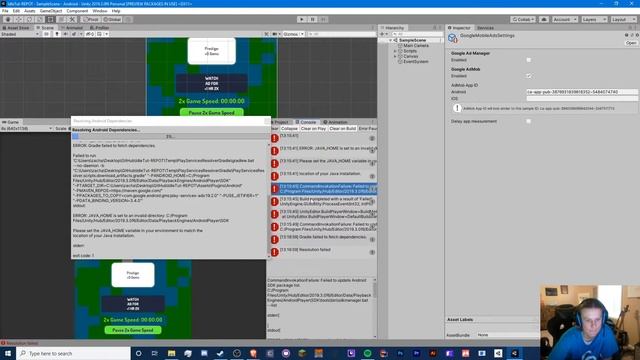Image resolution: width=640 pixels, height=360 pixels.
Task: Open the Shaded draw mode dropdown
Action: pos(20,34)
